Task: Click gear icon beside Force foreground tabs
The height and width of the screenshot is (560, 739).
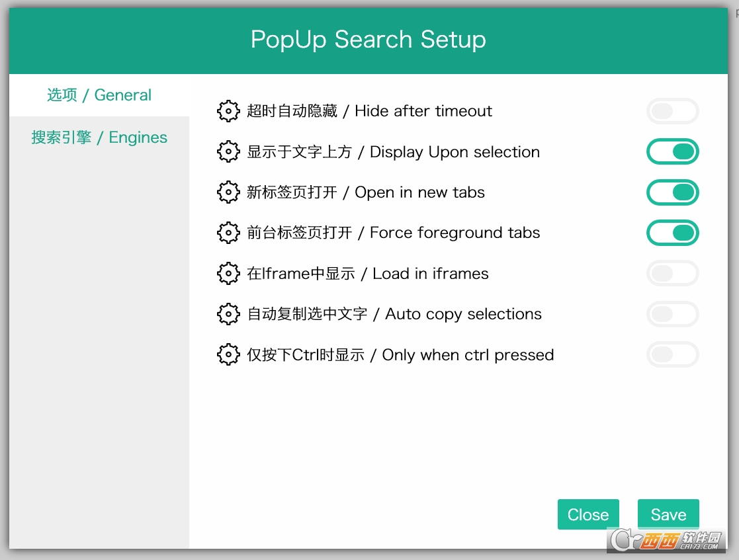Action: (228, 233)
